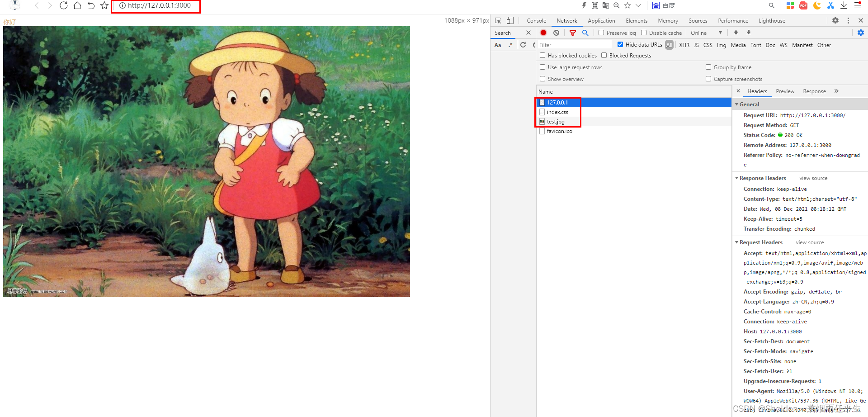
Task: Click the Export HAR download arrow
Action: (749, 33)
